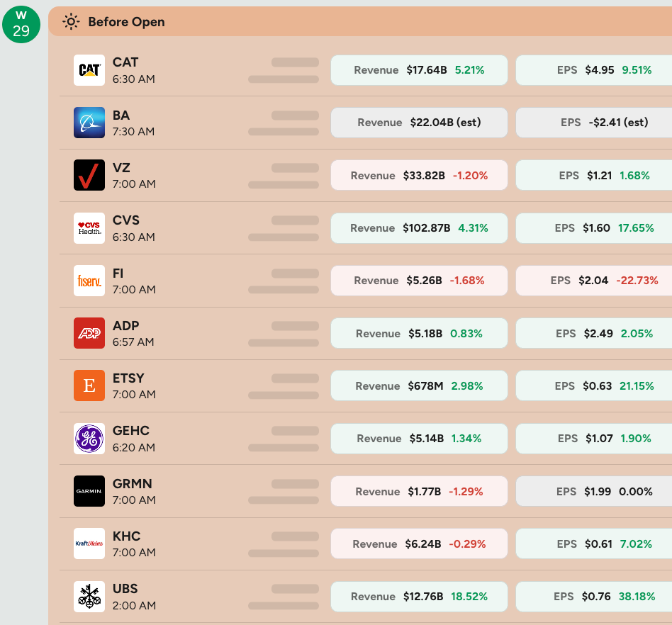Open the GEHC ticker symbol
Screen dimensions: 672x625
click(x=130, y=431)
